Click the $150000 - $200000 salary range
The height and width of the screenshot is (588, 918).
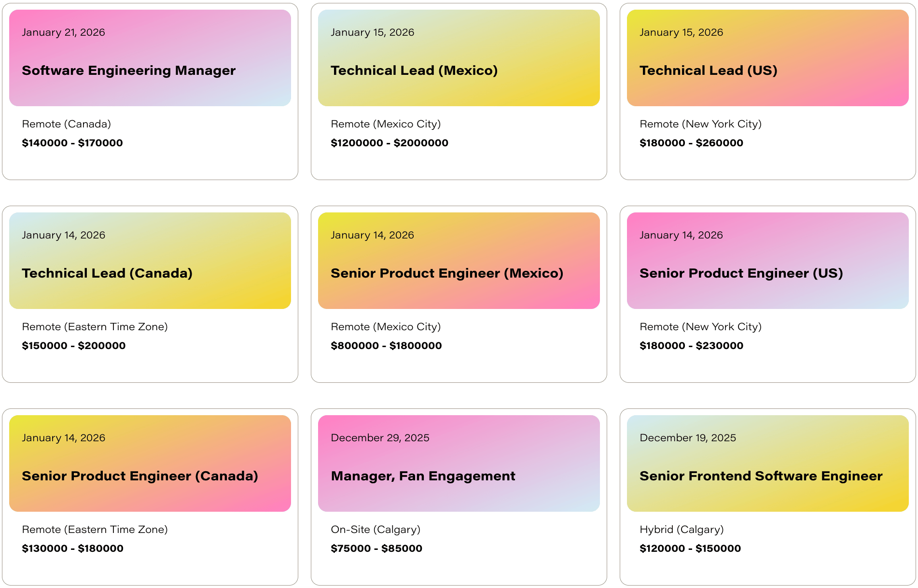point(73,346)
